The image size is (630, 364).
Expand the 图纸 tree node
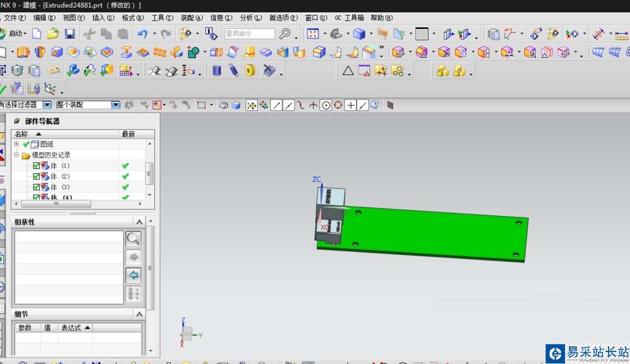(x=17, y=144)
